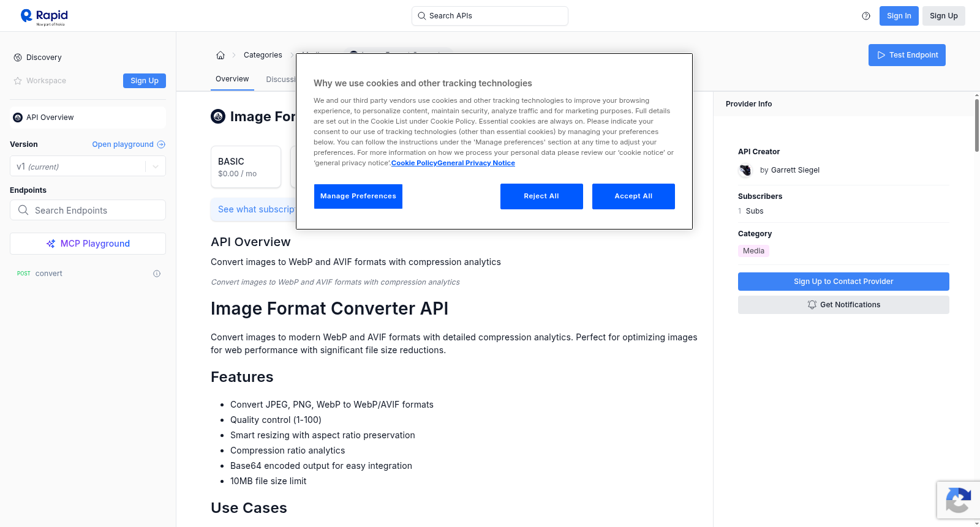Click Get Notifications button
Viewport: 980px width, 527px height.
[x=843, y=305]
